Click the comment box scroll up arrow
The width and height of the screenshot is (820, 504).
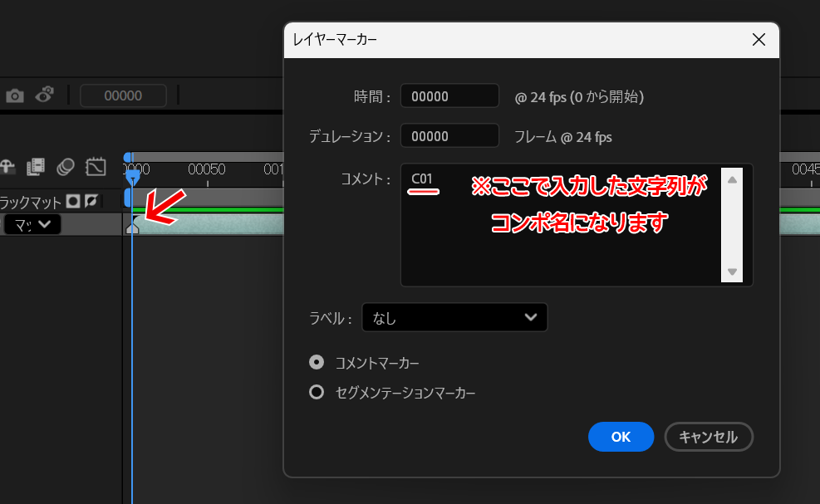(731, 179)
